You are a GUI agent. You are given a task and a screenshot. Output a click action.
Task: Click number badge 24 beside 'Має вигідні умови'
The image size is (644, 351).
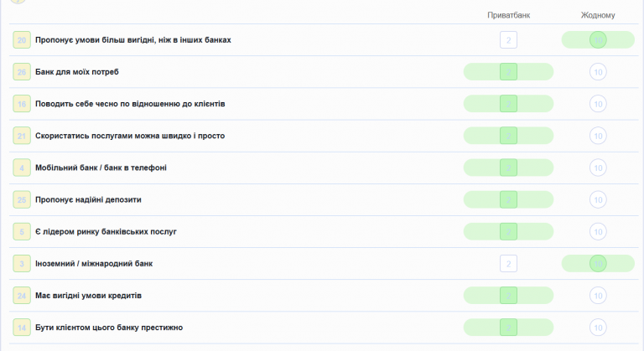click(22, 296)
